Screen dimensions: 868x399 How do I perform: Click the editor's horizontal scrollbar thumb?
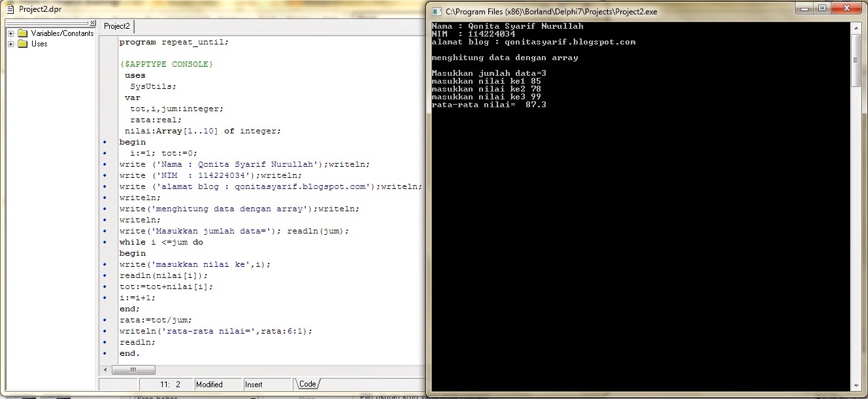134,370
